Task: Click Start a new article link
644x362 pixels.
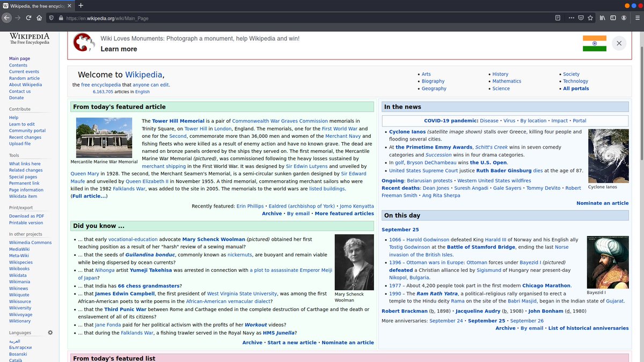Action: point(292,343)
